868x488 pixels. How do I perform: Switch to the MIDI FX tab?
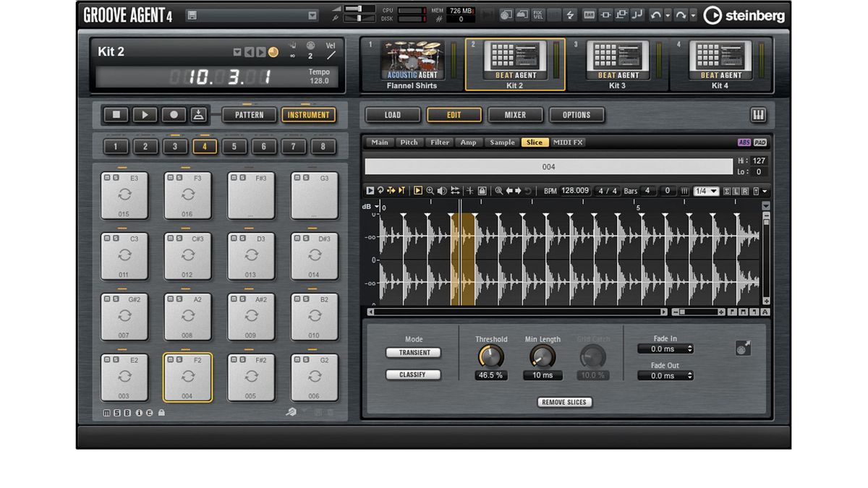[568, 142]
